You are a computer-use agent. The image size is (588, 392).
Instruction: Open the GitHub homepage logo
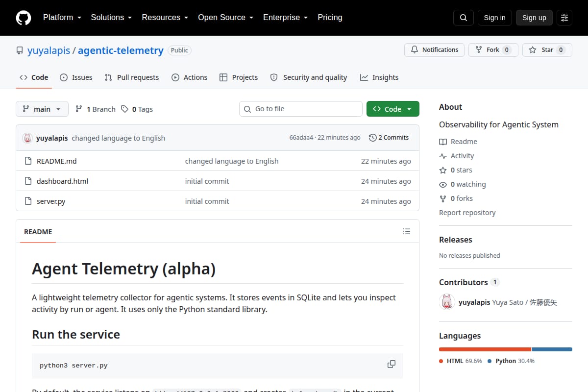24,18
